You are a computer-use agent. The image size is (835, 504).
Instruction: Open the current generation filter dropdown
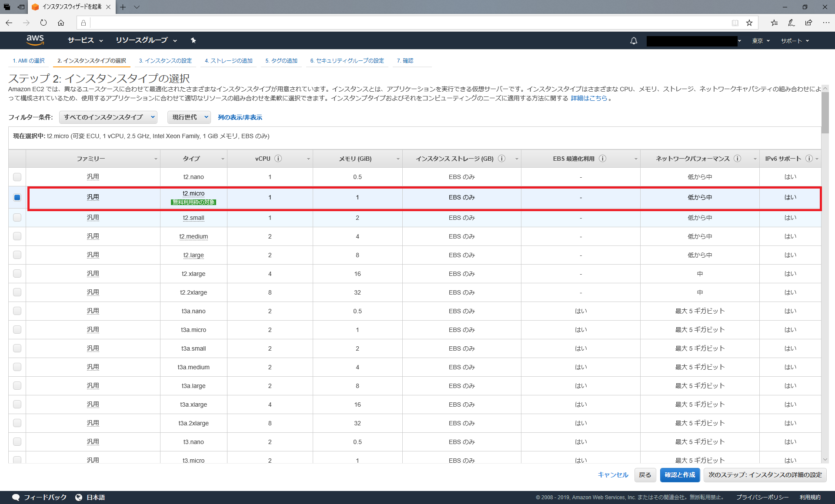[189, 117]
